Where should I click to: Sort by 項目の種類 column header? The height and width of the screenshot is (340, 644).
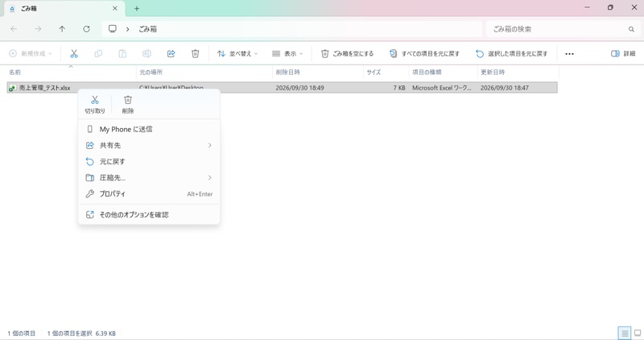[444, 72]
